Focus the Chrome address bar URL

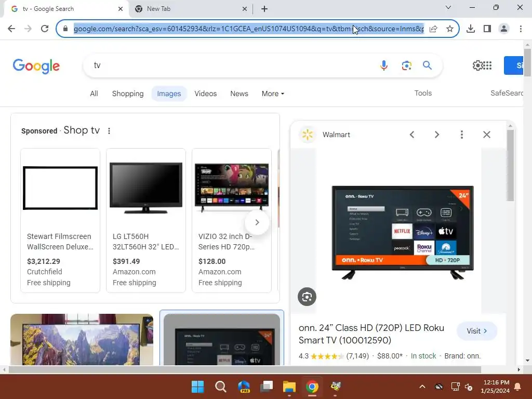coord(249,29)
